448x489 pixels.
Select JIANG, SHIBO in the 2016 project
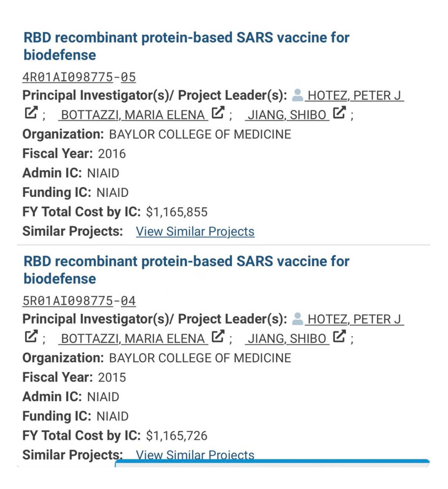click(x=287, y=115)
